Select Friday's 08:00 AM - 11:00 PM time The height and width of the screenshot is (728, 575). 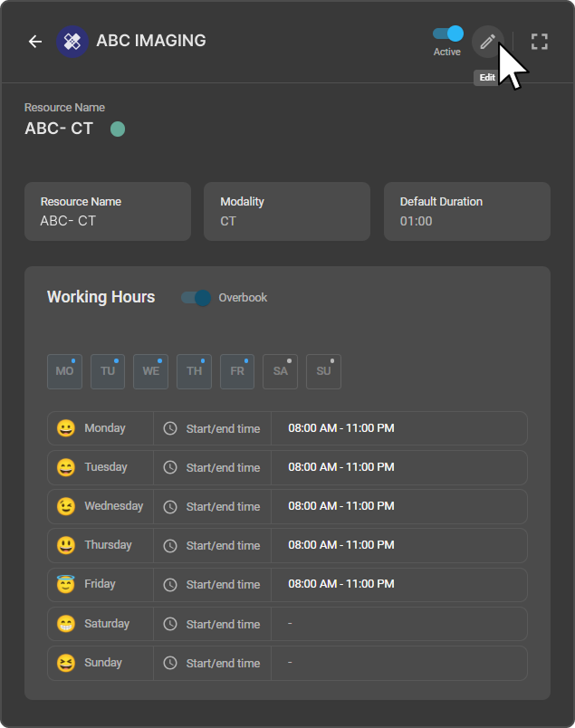pos(341,584)
